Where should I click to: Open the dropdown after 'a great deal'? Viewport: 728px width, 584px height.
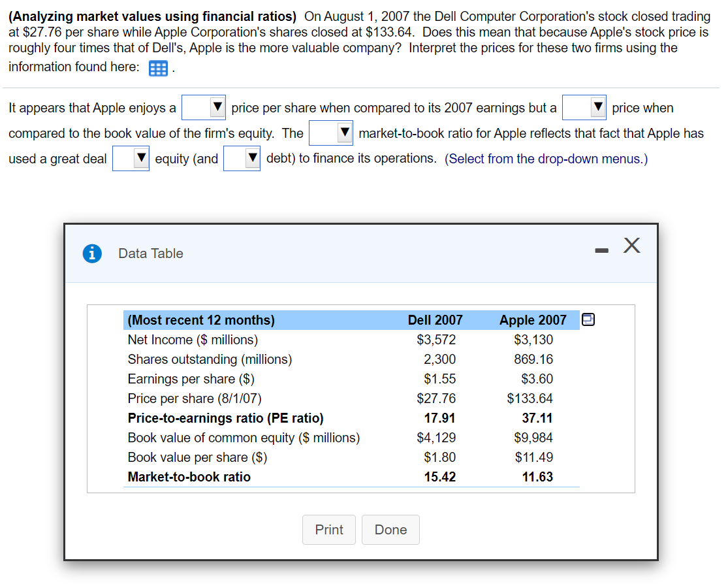[131, 158]
